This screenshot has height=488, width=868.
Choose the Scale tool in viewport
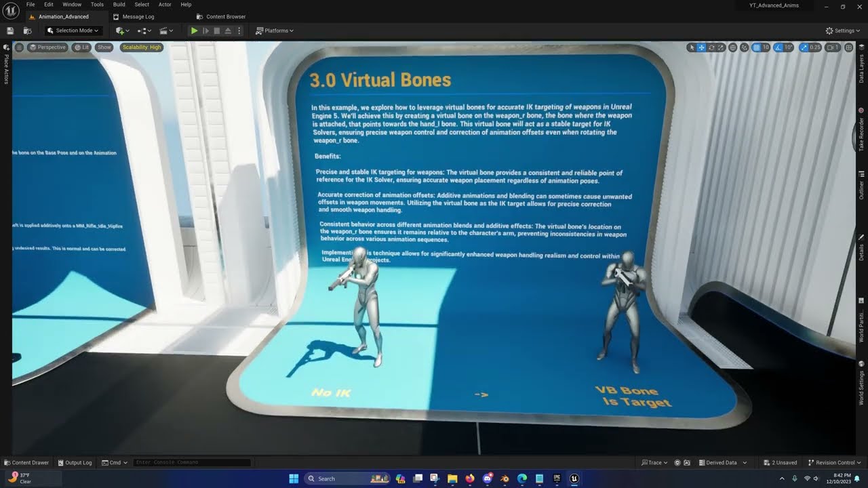(x=722, y=47)
